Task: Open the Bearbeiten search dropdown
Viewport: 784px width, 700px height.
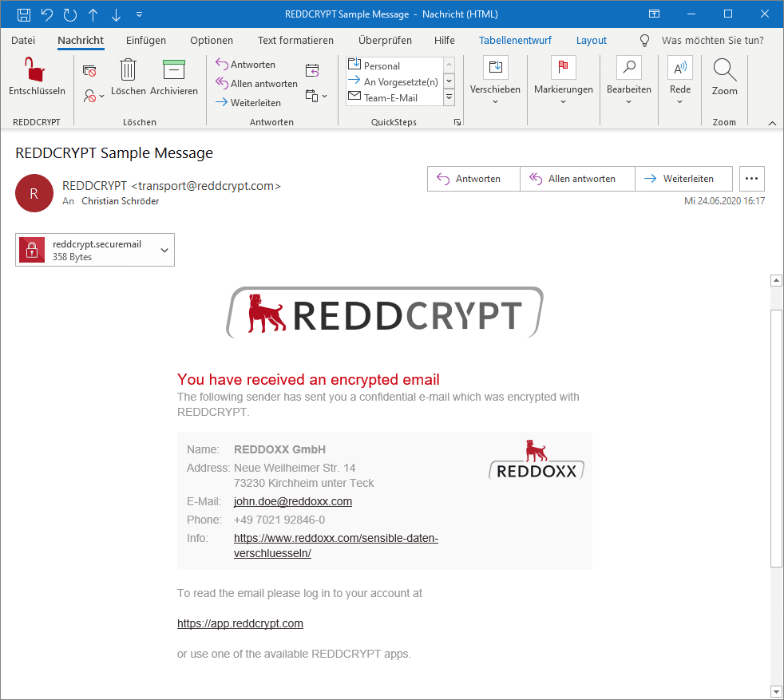Action: click(x=628, y=81)
